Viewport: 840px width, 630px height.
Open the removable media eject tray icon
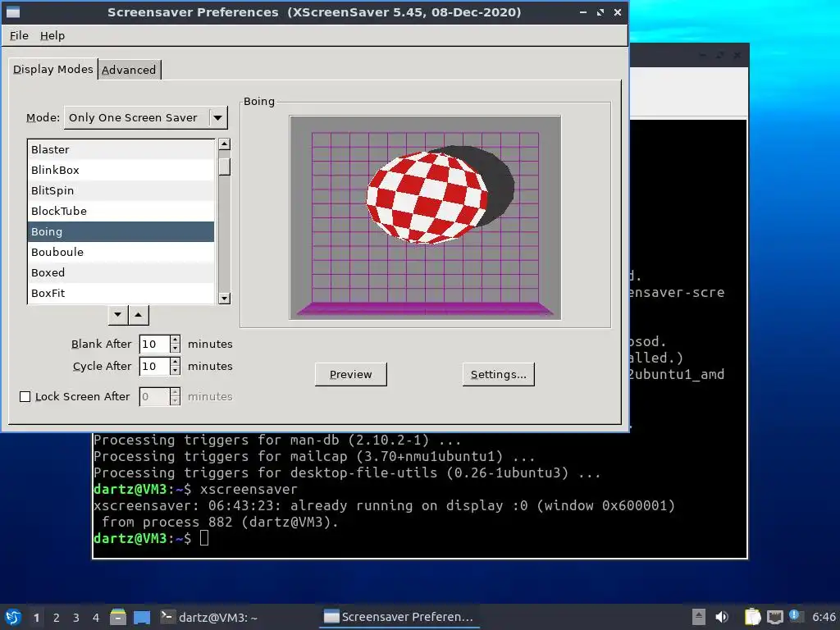click(x=699, y=617)
